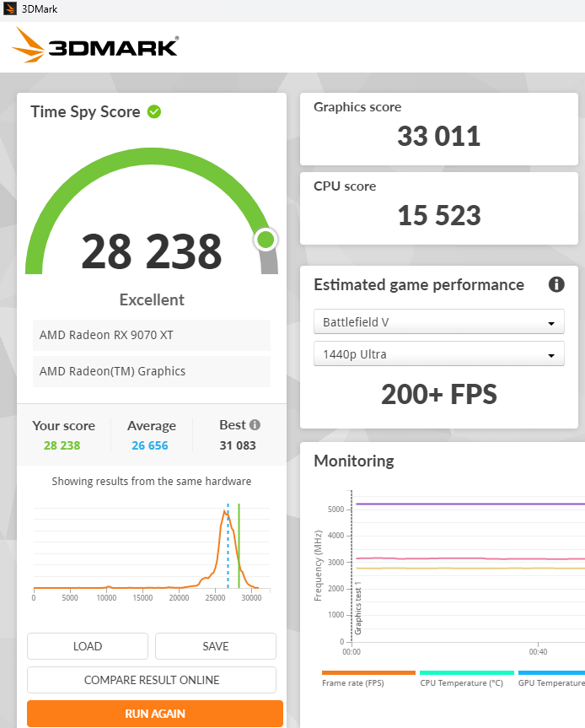Image resolution: width=585 pixels, height=728 pixels.
Task: Click the green validation checkmark beside Time Spy Score
Action: (154, 112)
